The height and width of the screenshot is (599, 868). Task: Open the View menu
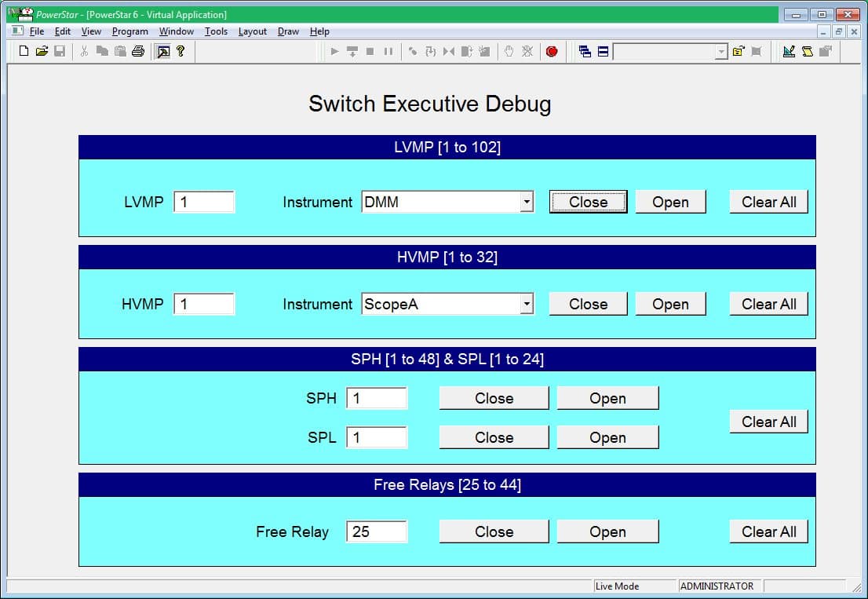91,31
